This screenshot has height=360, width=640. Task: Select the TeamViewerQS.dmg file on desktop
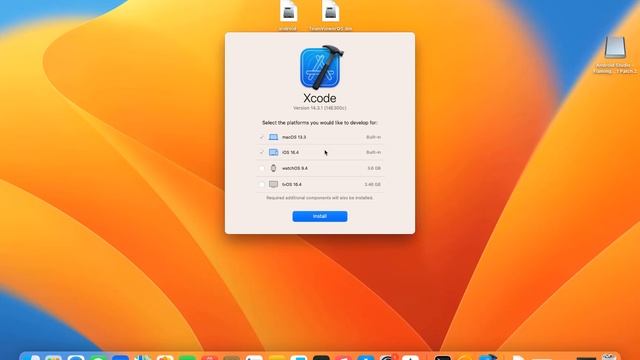[x=331, y=16]
